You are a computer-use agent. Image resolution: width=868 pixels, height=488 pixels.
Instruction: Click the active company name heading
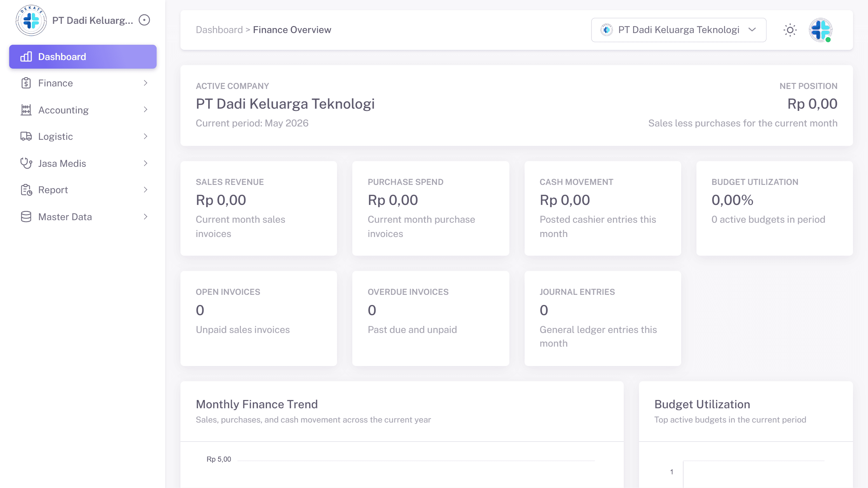click(x=285, y=104)
